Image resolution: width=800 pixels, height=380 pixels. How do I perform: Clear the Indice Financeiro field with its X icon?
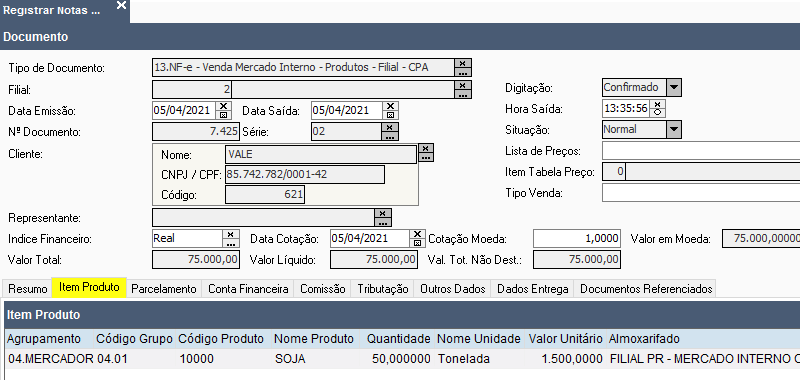tap(231, 234)
